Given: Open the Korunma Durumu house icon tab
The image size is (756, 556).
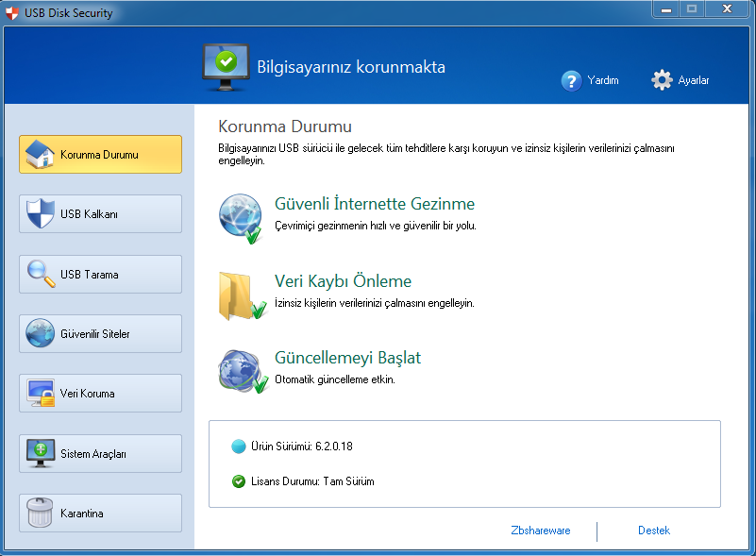Looking at the screenshot, I should (x=40, y=154).
